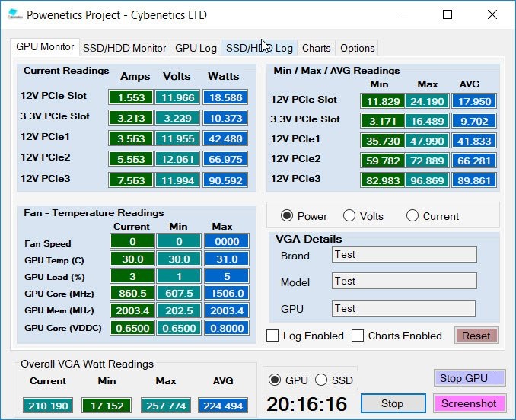This screenshot has width=516, height=420.
Task: Open the Charts tab
Action: pyautogui.click(x=317, y=49)
